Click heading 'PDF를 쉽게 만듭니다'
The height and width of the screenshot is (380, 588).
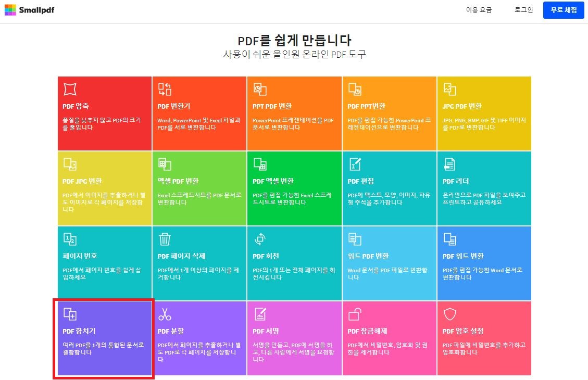point(294,40)
